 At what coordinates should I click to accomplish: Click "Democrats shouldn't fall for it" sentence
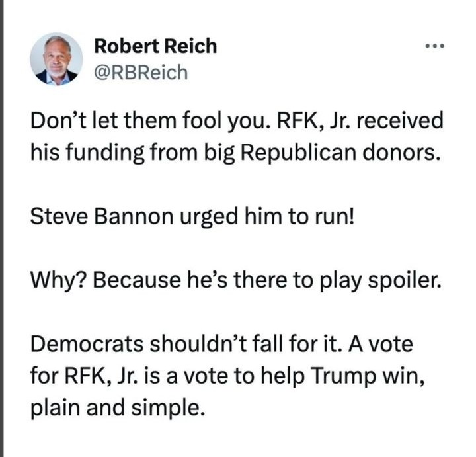[x=187, y=344]
